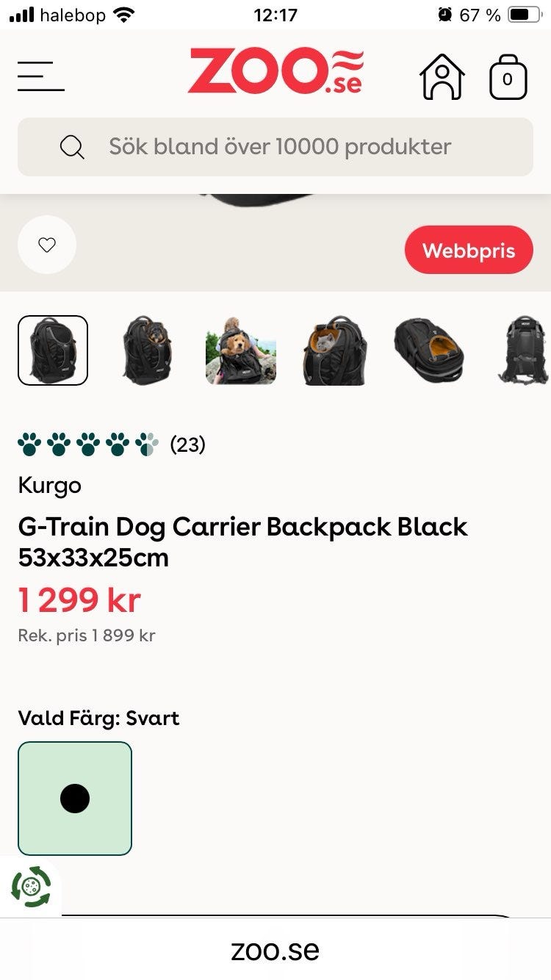
Task: Open the 23 reviews count
Action: coord(187,444)
